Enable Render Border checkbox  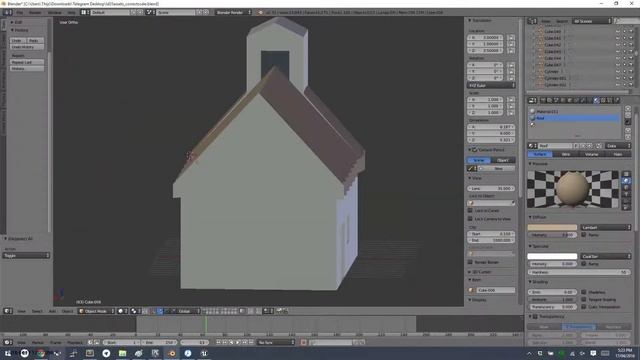(470, 262)
